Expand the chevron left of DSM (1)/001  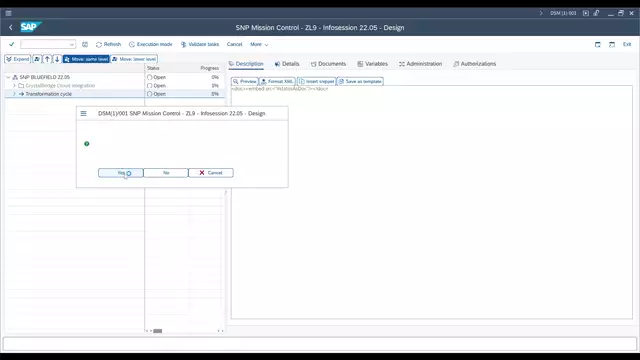541,13
